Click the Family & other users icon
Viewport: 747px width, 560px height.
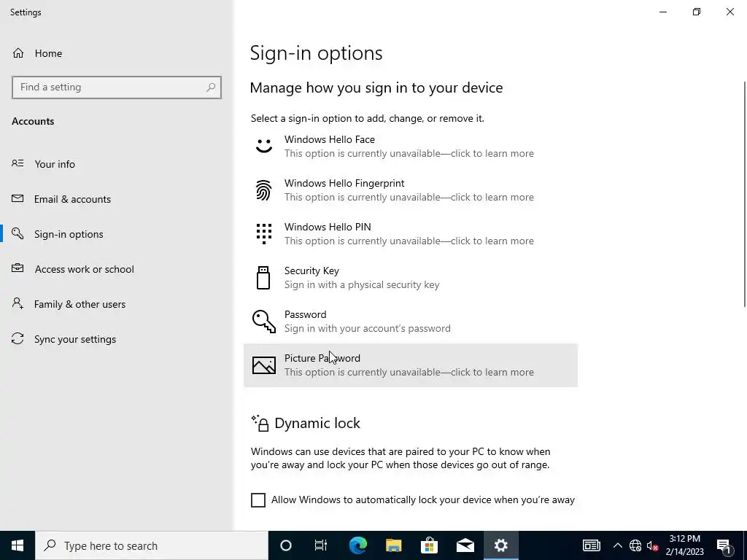coord(18,303)
